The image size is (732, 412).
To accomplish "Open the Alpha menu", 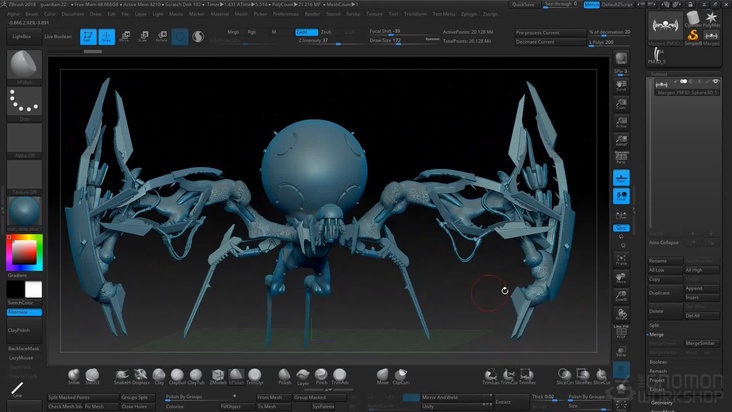I will [13, 14].
